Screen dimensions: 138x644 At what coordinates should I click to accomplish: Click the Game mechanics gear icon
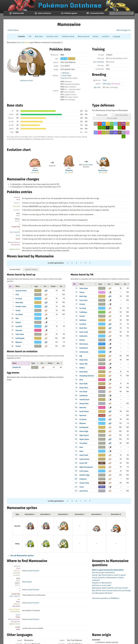(36, 13)
